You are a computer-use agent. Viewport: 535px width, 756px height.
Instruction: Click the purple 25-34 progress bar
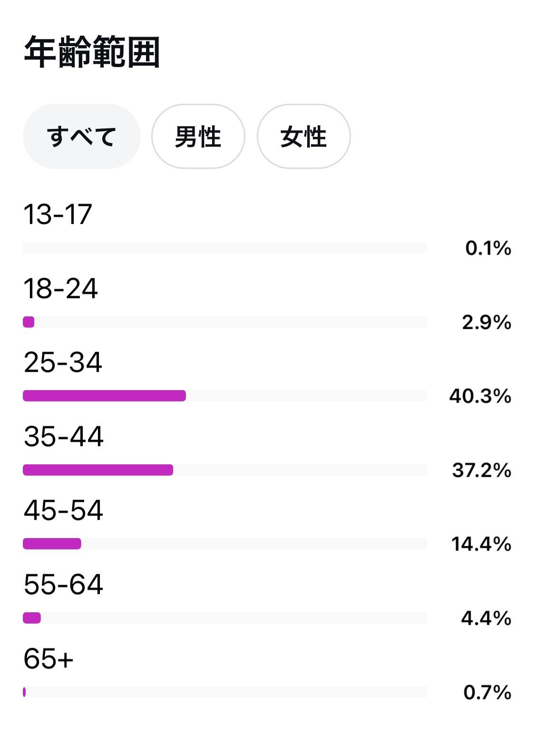coord(104,396)
